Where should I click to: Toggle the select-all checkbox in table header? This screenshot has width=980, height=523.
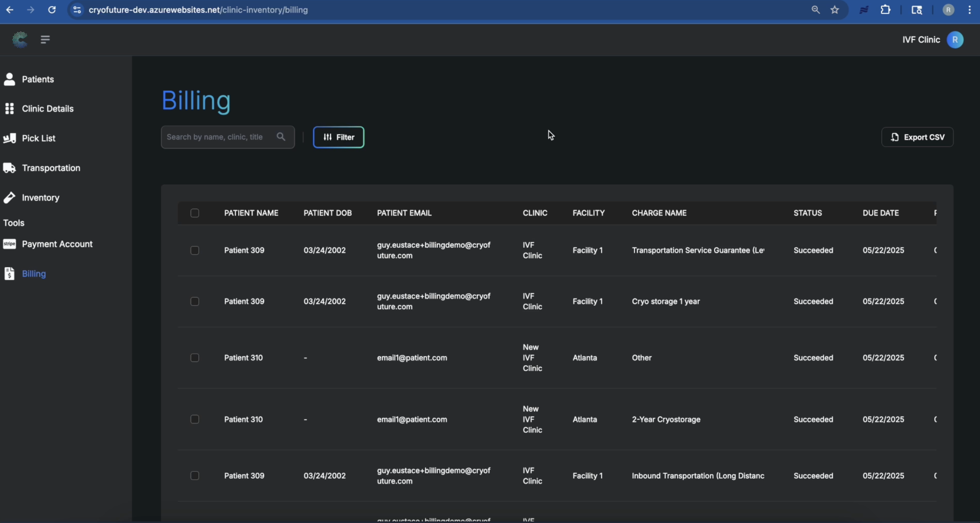195,213
